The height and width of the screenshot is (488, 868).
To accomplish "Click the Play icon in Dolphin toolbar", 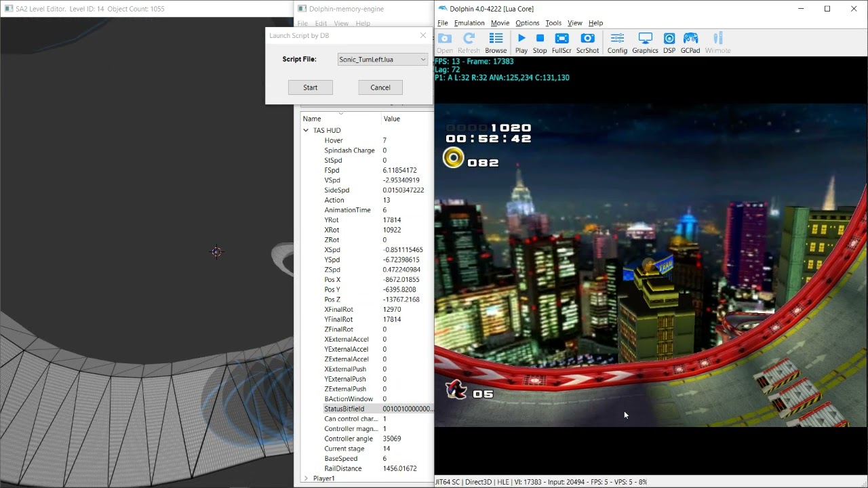I will [521, 39].
